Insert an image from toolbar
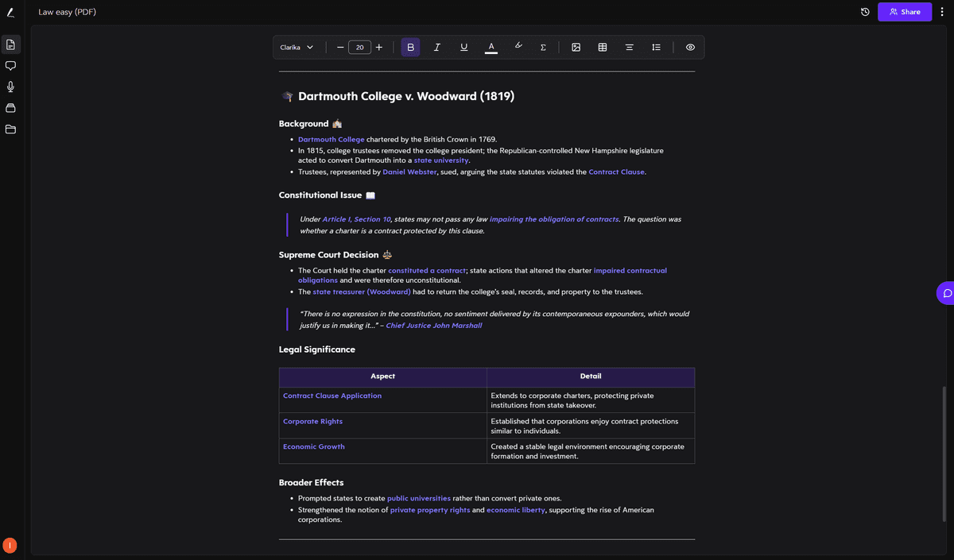 tap(576, 47)
